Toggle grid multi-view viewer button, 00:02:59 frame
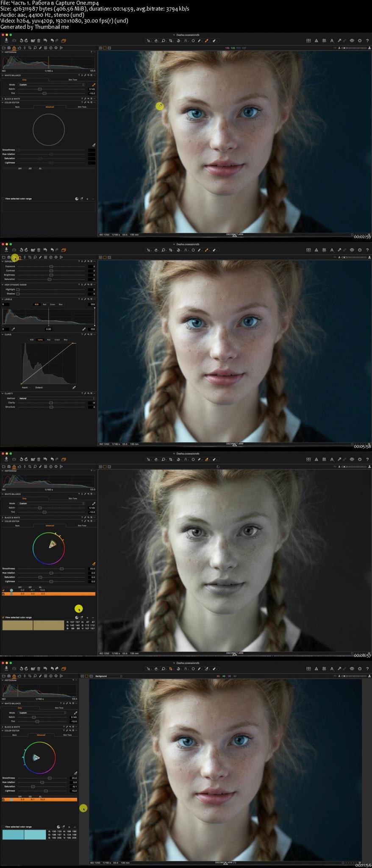This screenshot has height=868, width=372. click(100, 48)
